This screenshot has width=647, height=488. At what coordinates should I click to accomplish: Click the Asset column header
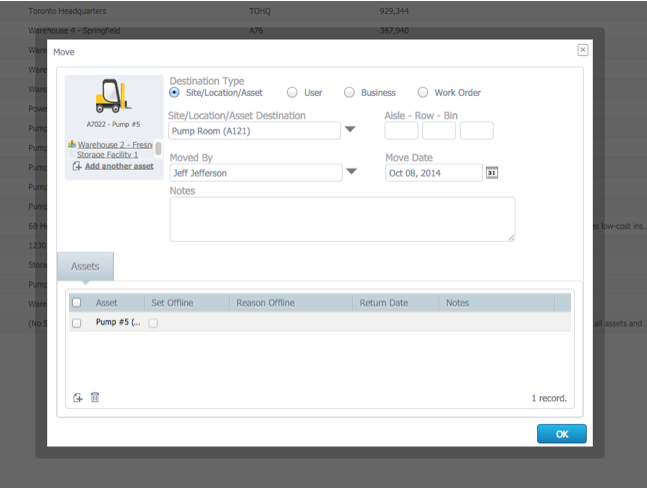[107, 303]
